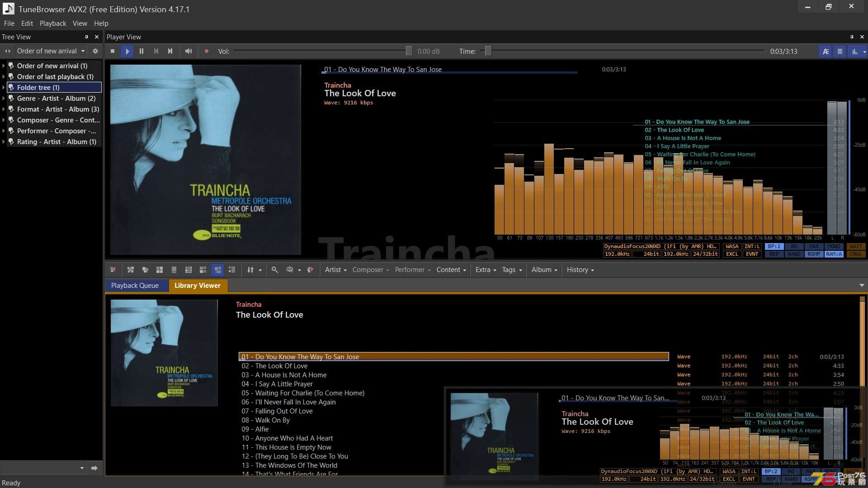Toggle the track list display icon in Player View
The image size is (868, 488).
tap(840, 51)
